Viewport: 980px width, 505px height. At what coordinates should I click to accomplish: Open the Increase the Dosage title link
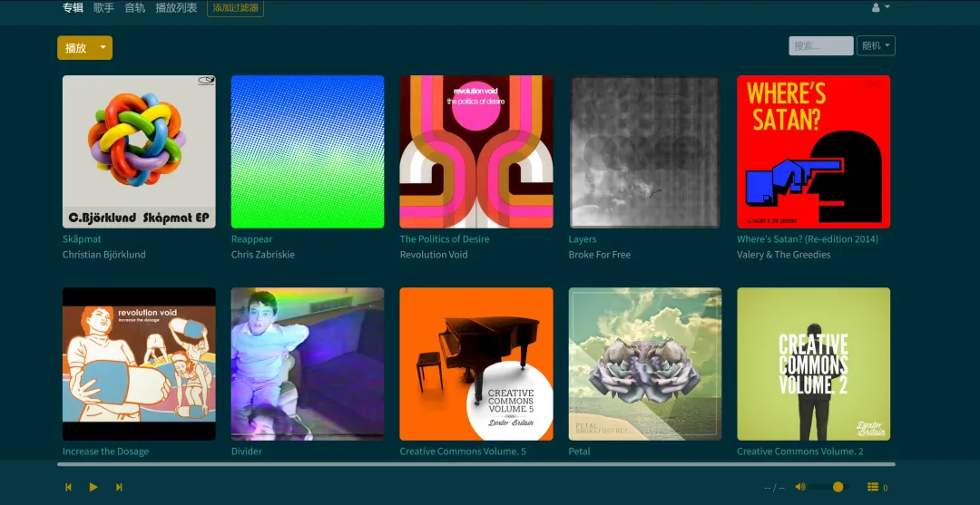105,452
